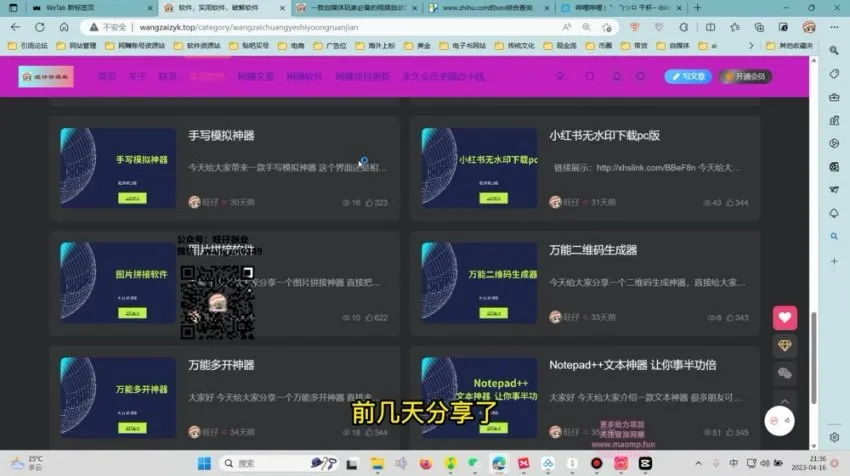The width and height of the screenshot is (850, 476).
Task: Click the taskbar clock showing 21:36
Action: click(x=808, y=463)
